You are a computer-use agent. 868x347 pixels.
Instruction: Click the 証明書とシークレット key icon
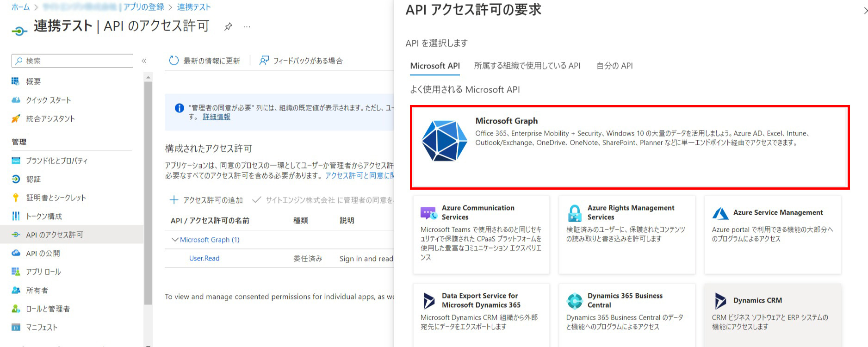16,198
